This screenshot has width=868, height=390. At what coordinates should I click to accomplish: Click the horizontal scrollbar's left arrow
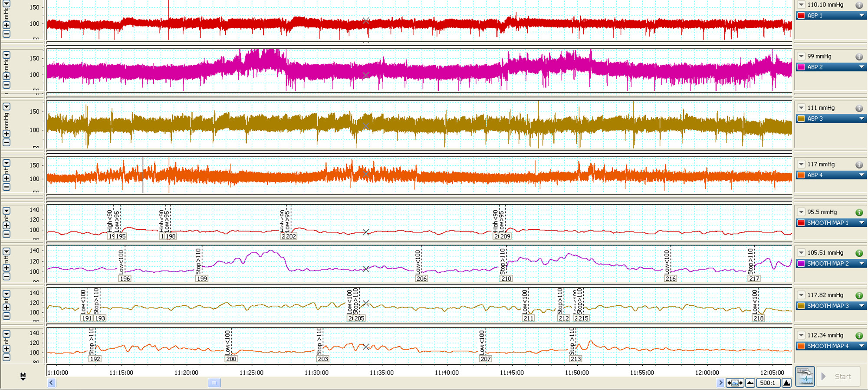click(52, 383)
